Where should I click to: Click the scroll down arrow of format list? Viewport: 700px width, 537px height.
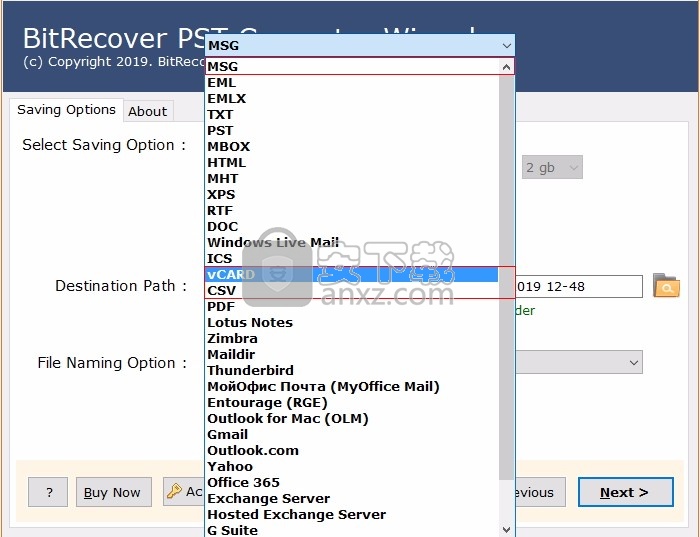(x=506, y=530)
